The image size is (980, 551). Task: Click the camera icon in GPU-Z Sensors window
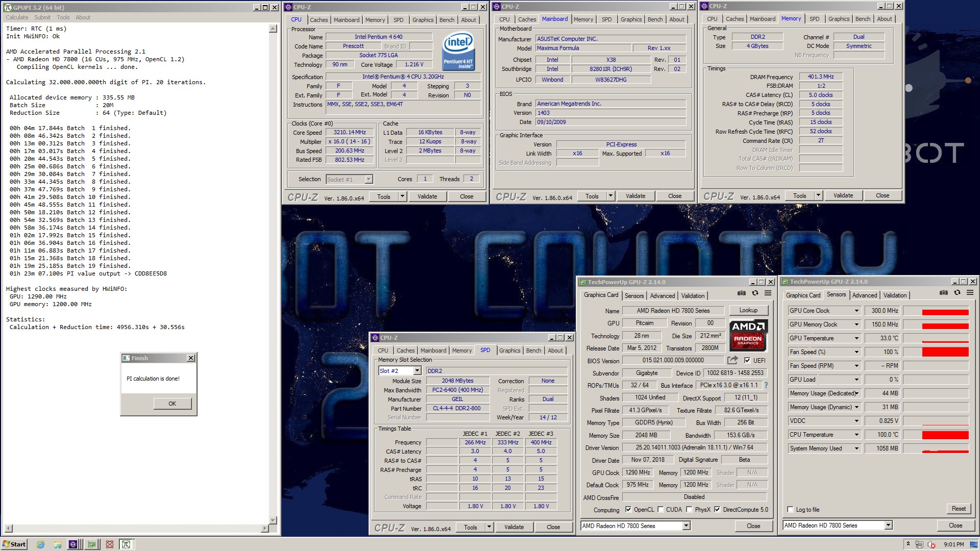tap(943, 292)
